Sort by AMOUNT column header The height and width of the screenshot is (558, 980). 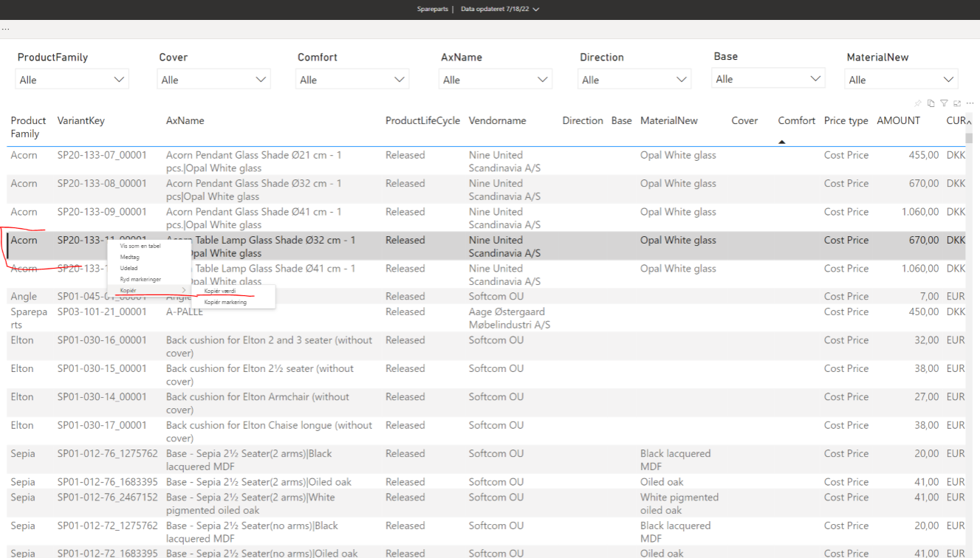[898, 120]
